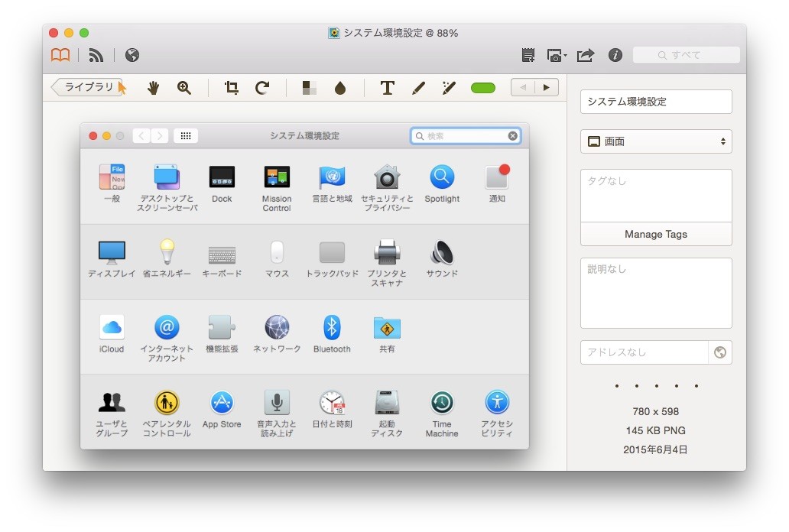Screen dimensions: 789x532
Task: Select the magic wand highlight tool
Action: point(448,88)
